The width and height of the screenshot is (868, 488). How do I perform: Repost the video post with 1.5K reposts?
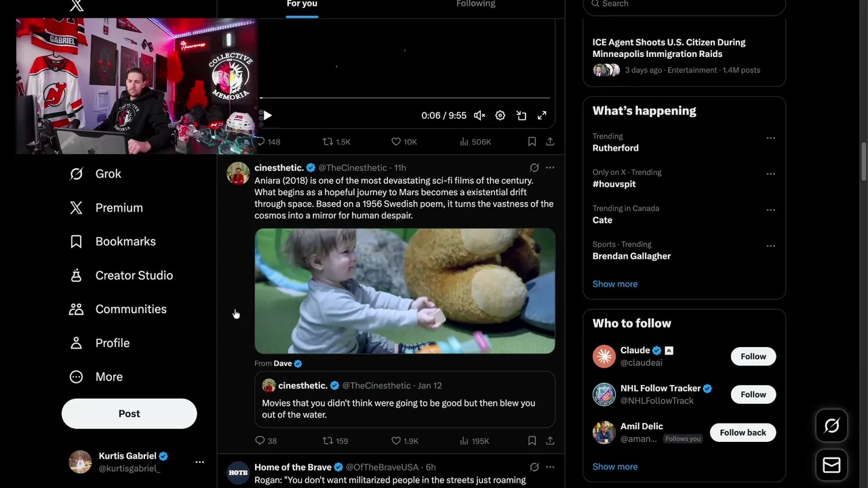[x=336, y=142]
